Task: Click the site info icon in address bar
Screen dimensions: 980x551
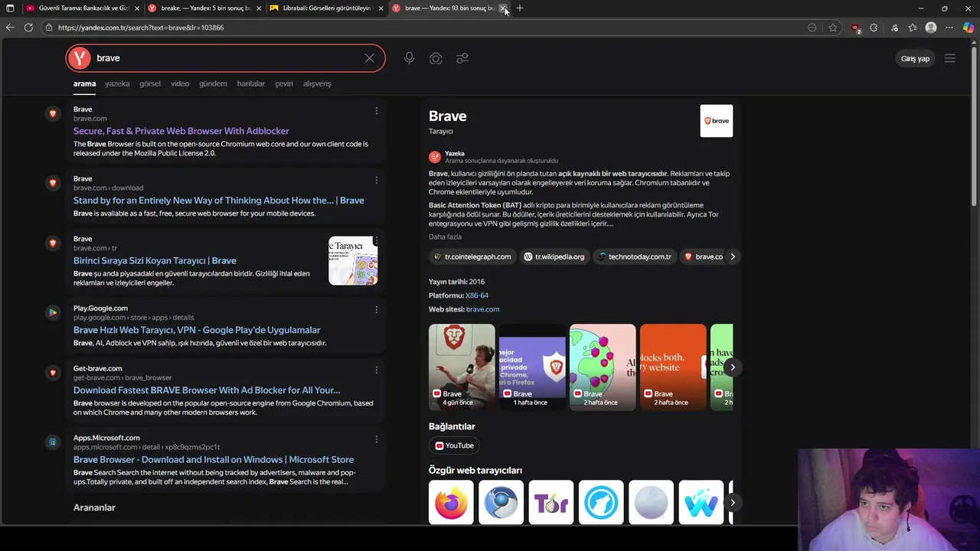Action: pos(49,28)
